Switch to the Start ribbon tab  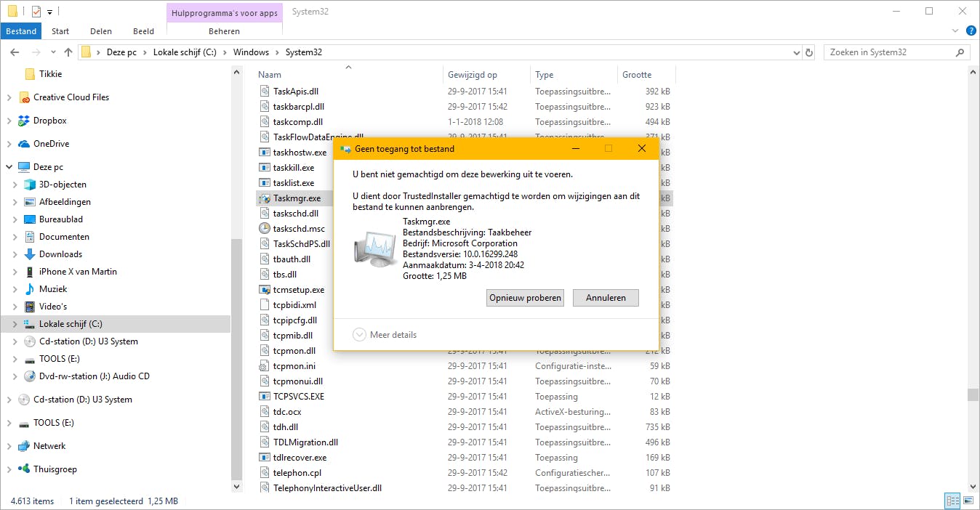point(60,31)
